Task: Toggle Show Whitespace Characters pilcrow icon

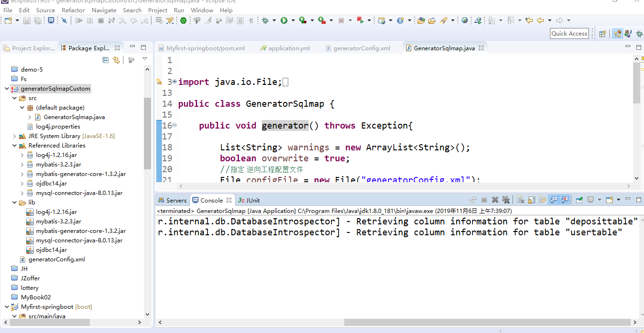Action: click(250, 20)
